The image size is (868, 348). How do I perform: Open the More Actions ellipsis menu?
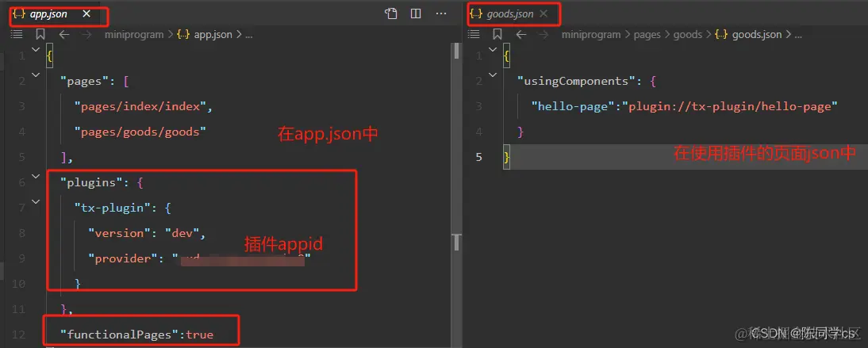tap(441, 14)
